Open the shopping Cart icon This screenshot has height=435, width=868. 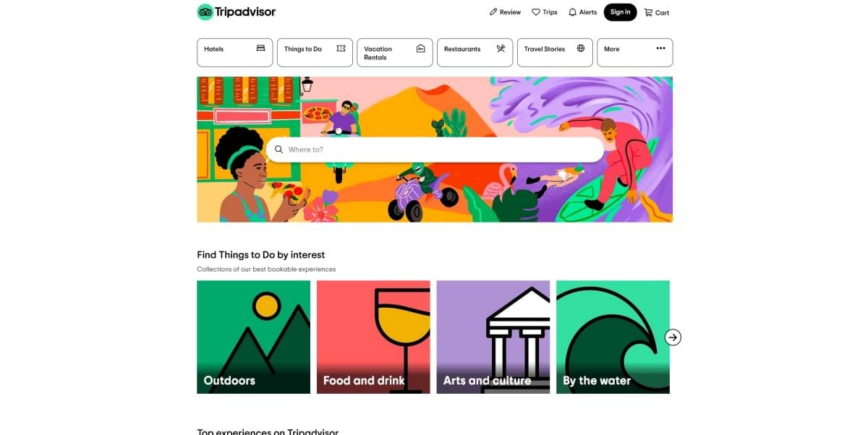649,12
